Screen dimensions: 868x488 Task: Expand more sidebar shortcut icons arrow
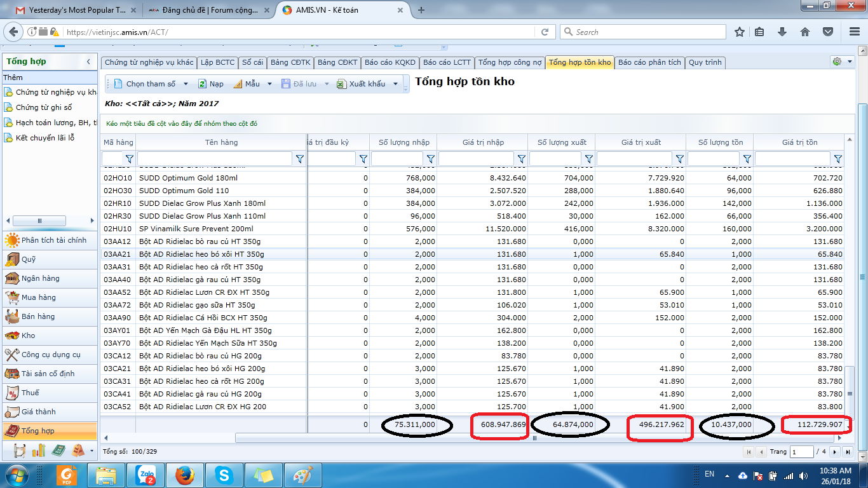(92, 451)
